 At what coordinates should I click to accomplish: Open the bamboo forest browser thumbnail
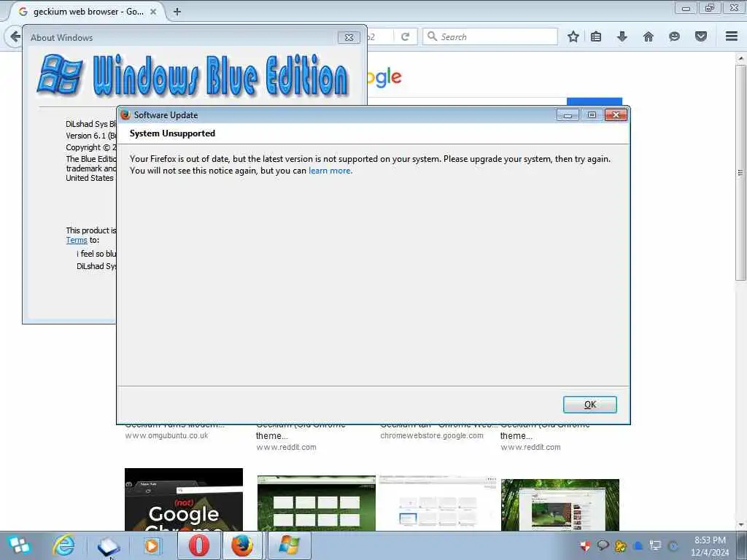point(560,505)
